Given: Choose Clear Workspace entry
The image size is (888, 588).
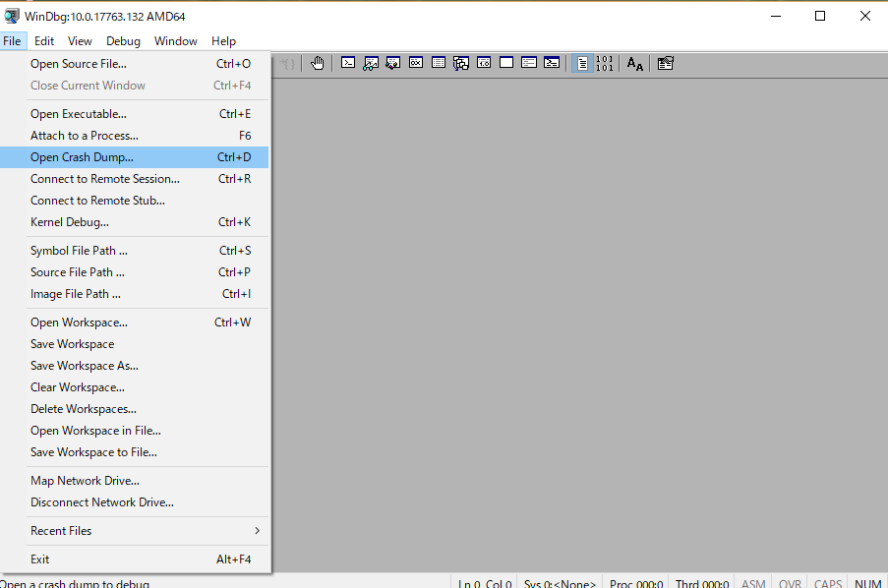Looking at the screenshot, I should [134, 386].
